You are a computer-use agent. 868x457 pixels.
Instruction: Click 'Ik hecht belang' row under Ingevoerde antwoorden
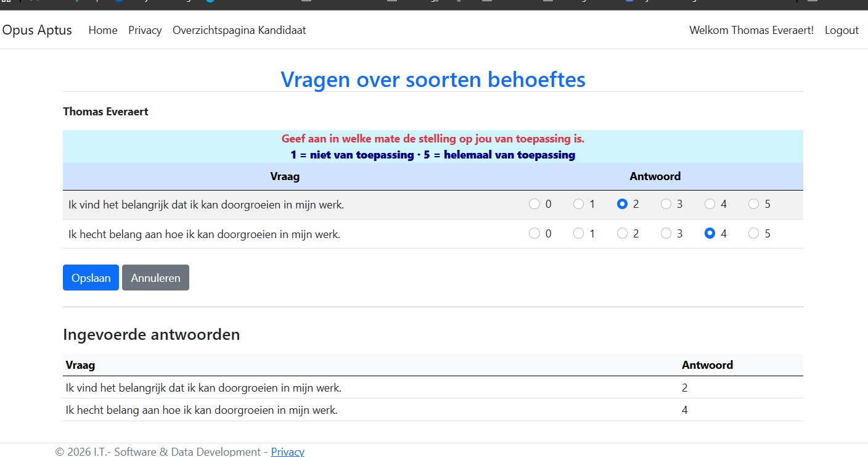pos(433,410)
